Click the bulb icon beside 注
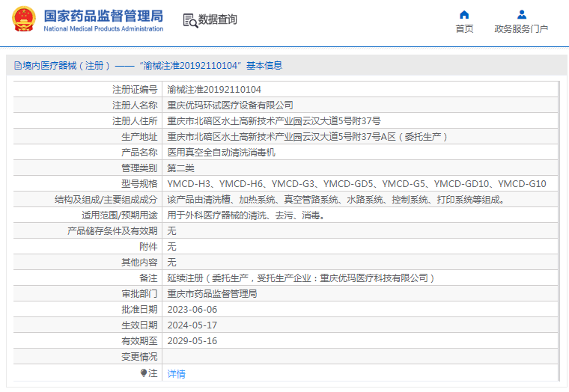Screen dimensions: 569x392 click(x=144, y=373)
